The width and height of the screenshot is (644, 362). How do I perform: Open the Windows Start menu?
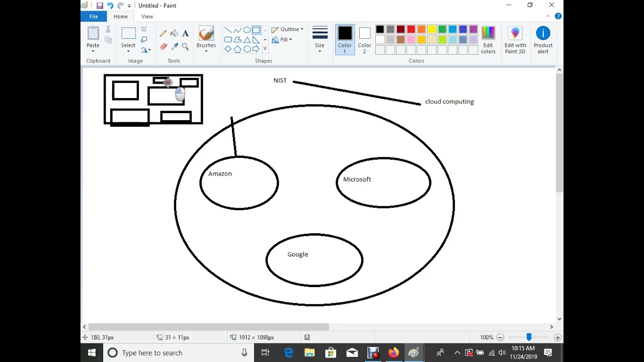pos(92,353)
